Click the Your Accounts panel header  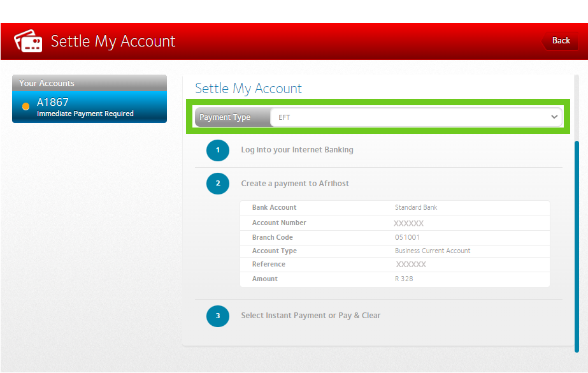89,83
